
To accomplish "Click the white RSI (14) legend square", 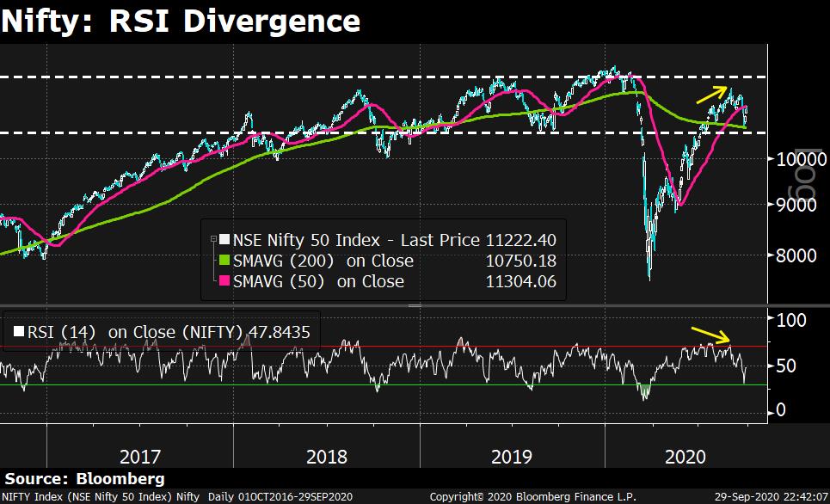I will tap(18, 329).
